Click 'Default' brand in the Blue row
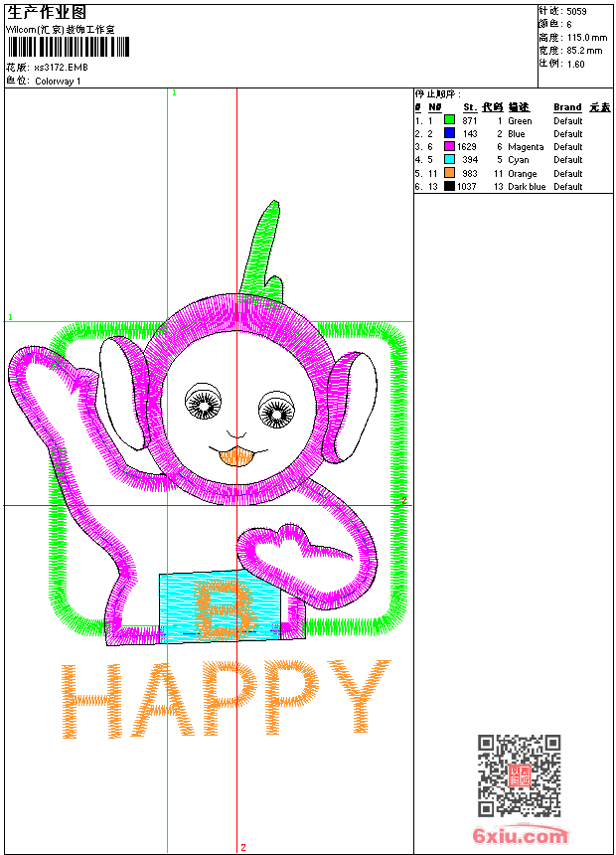This screenshot has height=855, width=616. [x=568, y=134]
